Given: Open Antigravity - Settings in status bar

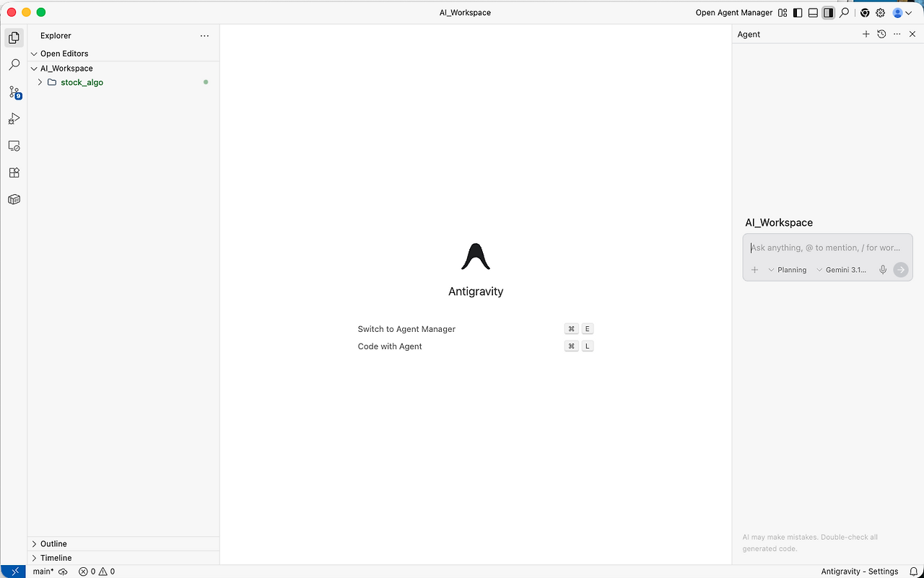Looking at the screenshot, I should (860, 572).
